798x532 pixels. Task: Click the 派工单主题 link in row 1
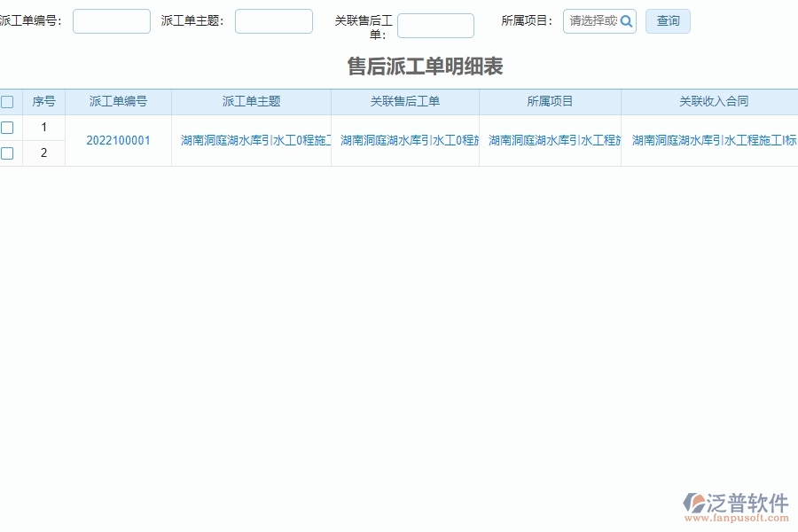click(x=252, y=140)
